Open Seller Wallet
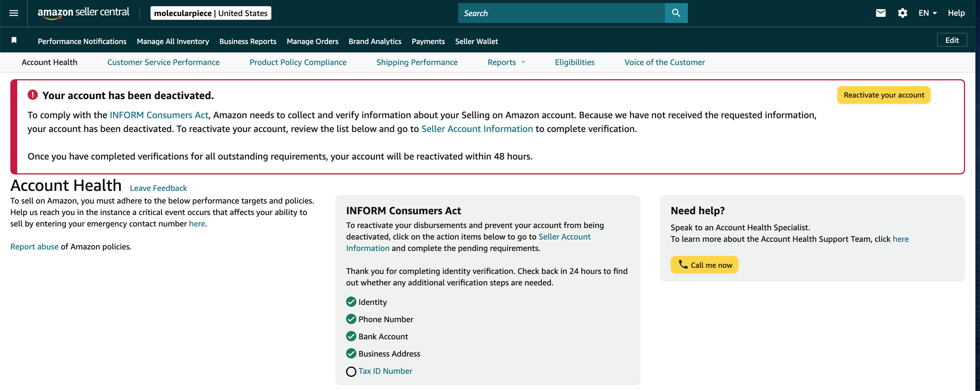The height and width of the screenshot is (391, 980). click(476, 41)
